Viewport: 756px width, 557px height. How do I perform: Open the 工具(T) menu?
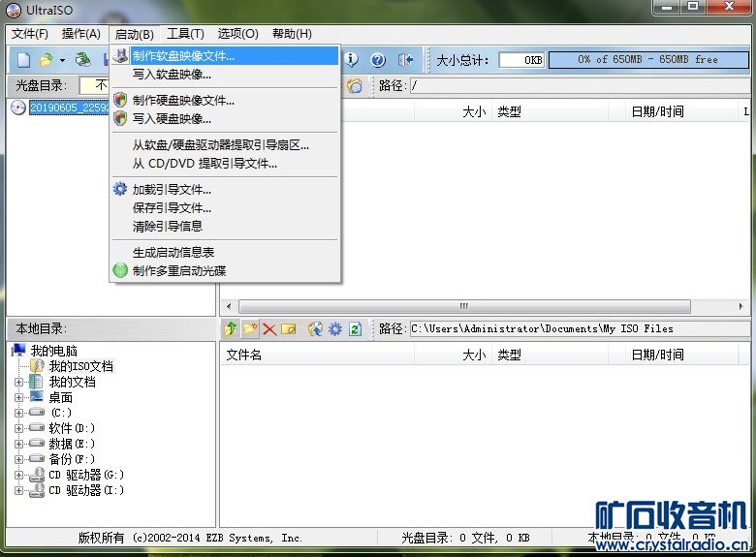coord(186,34)
